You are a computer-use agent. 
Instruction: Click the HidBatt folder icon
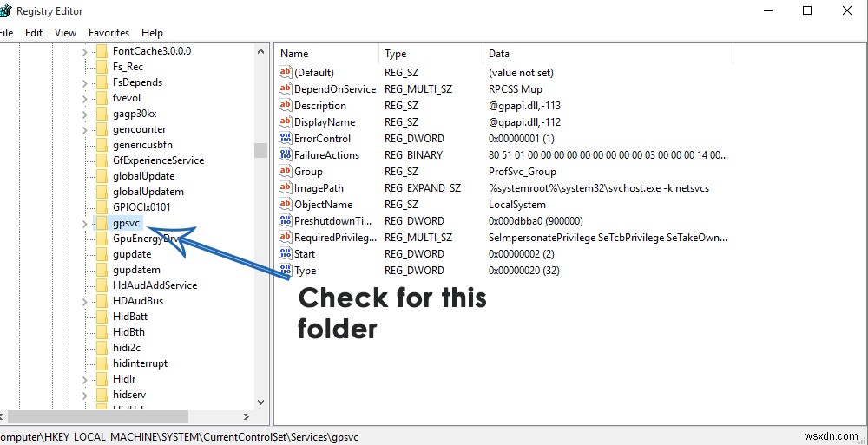[102, 317]
